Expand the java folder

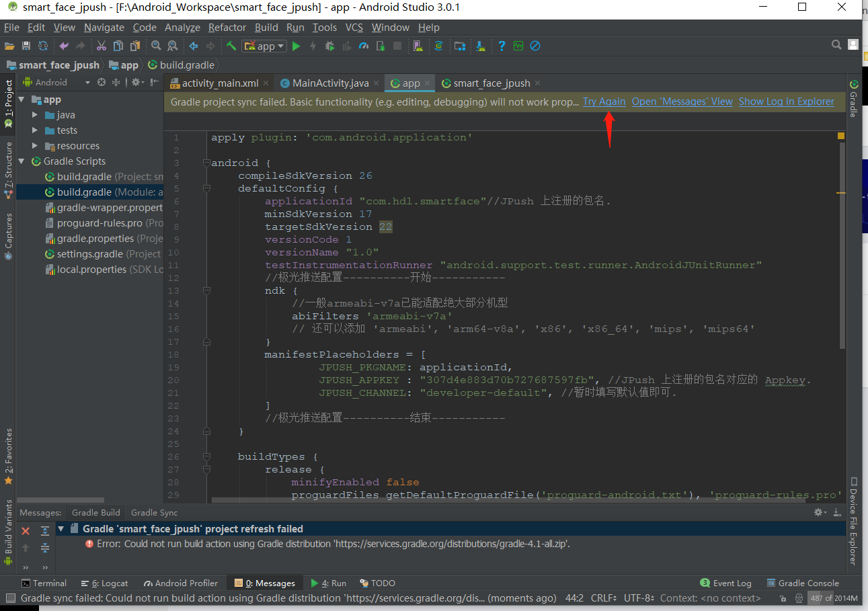[x=35, y=115]
